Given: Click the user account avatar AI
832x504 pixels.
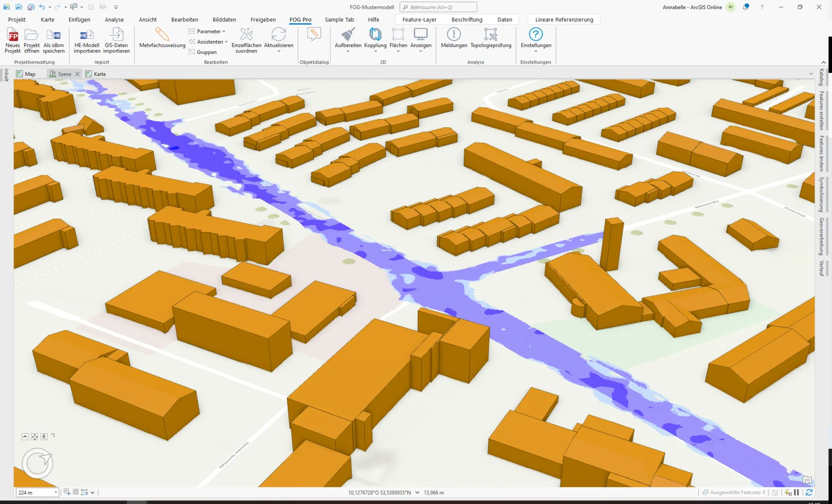Looking at the screenshot, I should pos(730,7).
